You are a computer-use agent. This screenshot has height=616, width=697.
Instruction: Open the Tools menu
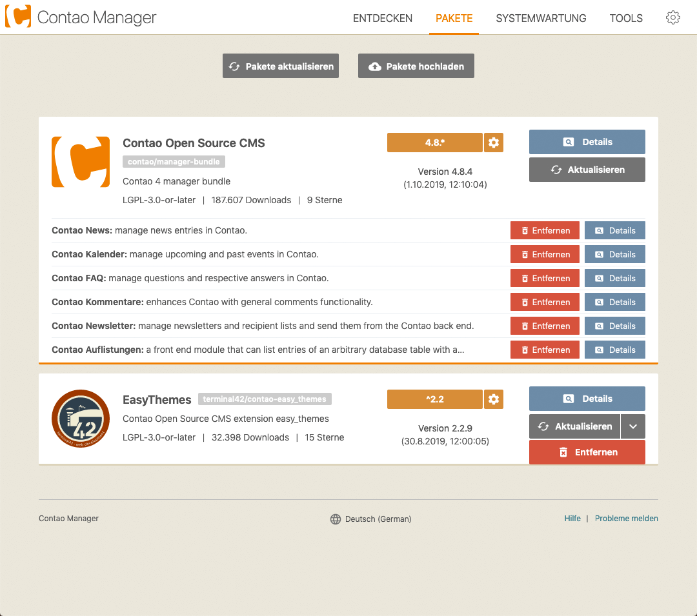pos(626,18)
